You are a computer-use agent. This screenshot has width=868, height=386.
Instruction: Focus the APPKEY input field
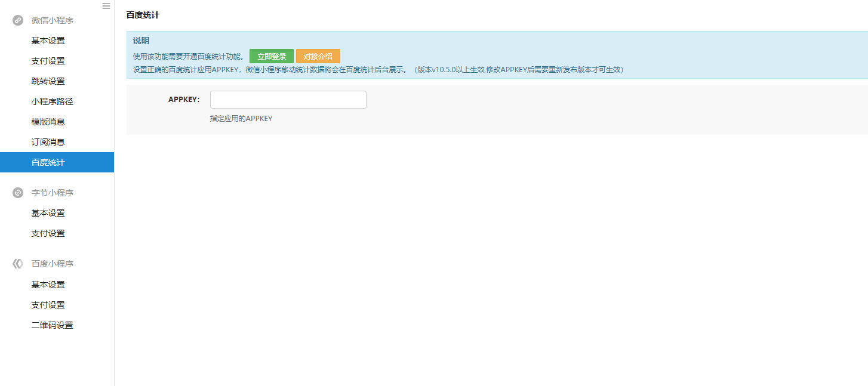pos(288,100)
